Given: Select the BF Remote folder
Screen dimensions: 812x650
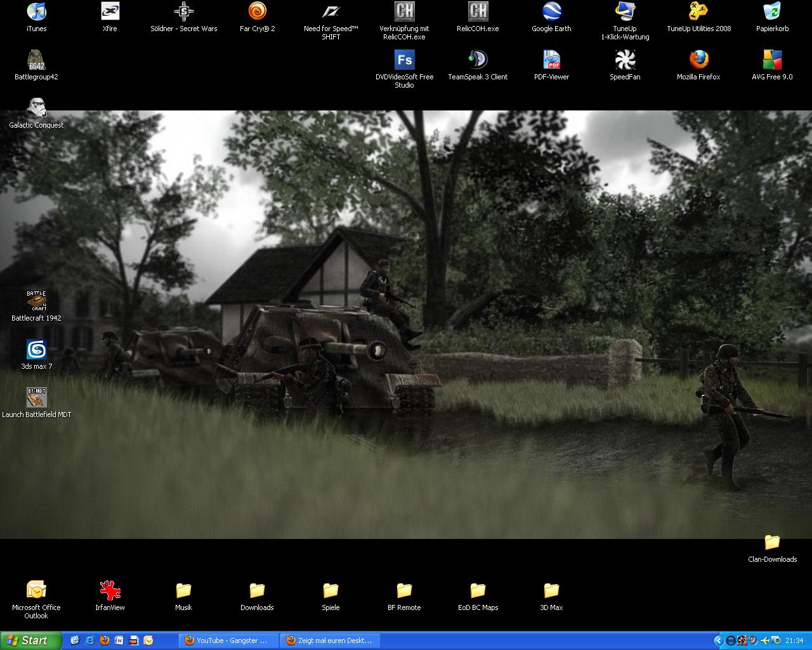Looking at the screenshot, I should [404, 596].
